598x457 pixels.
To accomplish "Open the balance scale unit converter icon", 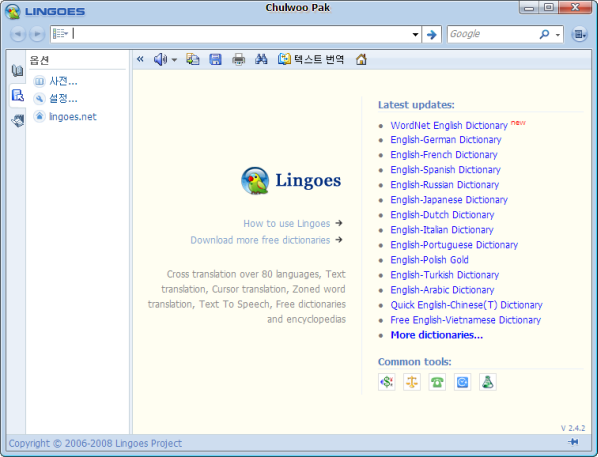I will [412, 382].
